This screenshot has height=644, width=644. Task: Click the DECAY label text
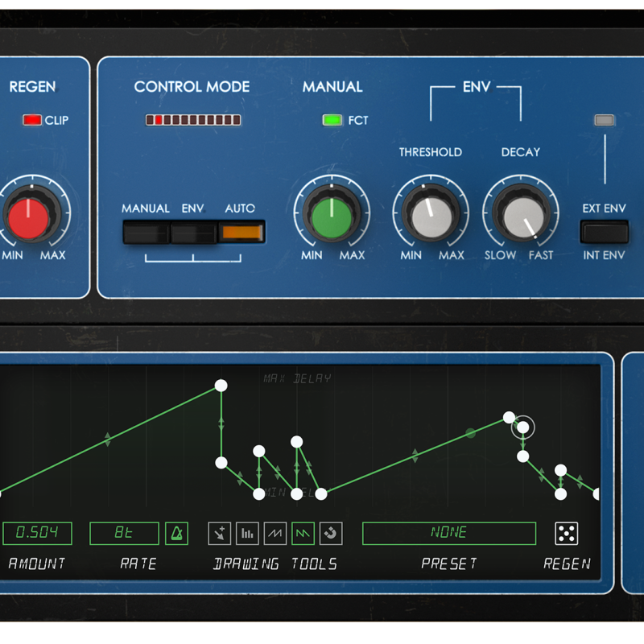(521, 152)
